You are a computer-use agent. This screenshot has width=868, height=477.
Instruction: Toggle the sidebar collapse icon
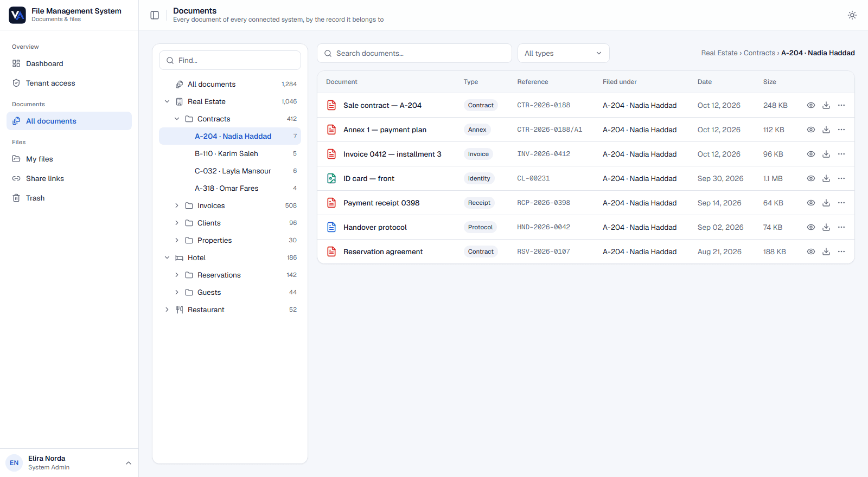(x=155, y=15)
